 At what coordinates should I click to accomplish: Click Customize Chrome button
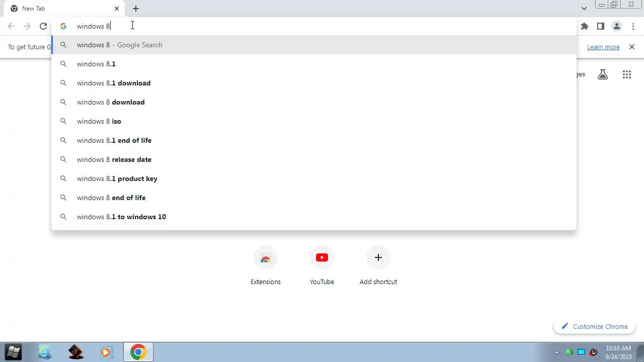click(x=595, y=326)
